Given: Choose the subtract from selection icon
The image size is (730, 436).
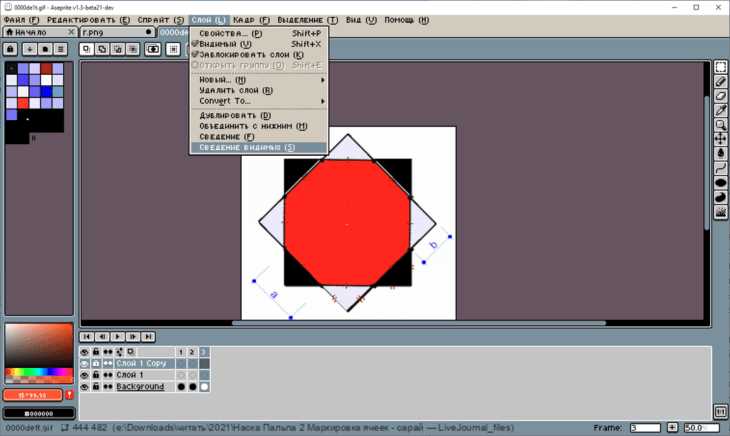Looking at the screenshot, I should [x=117, y=49].
